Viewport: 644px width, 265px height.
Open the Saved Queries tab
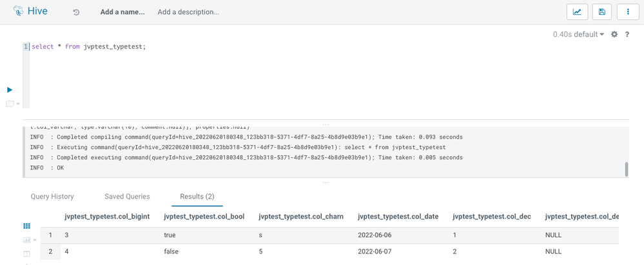[x=128, y=197]
